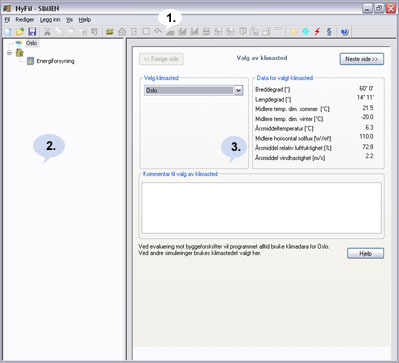Click the summer temperature value 21.5

coord(368,108)
